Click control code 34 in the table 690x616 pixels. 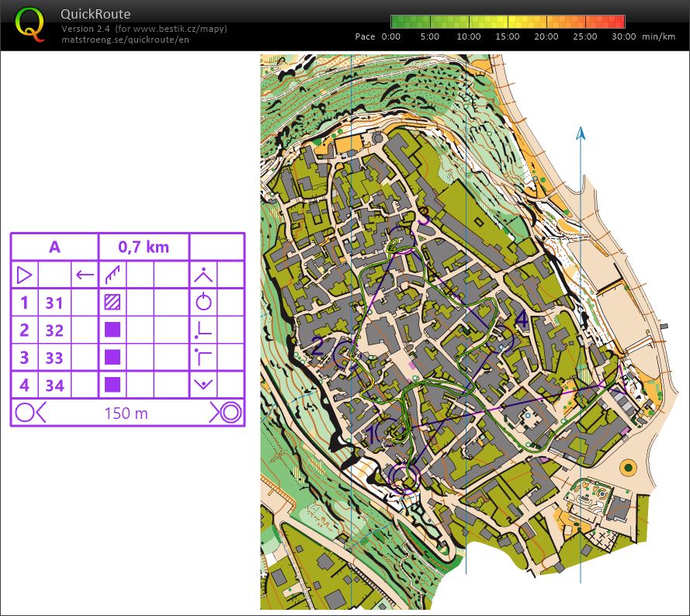[x=54, y=385]
